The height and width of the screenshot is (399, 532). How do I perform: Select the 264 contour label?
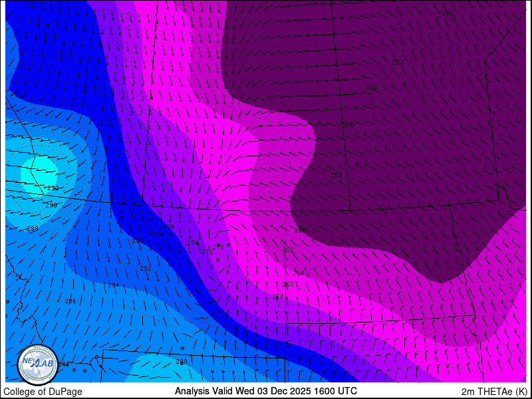click(298, 273)
